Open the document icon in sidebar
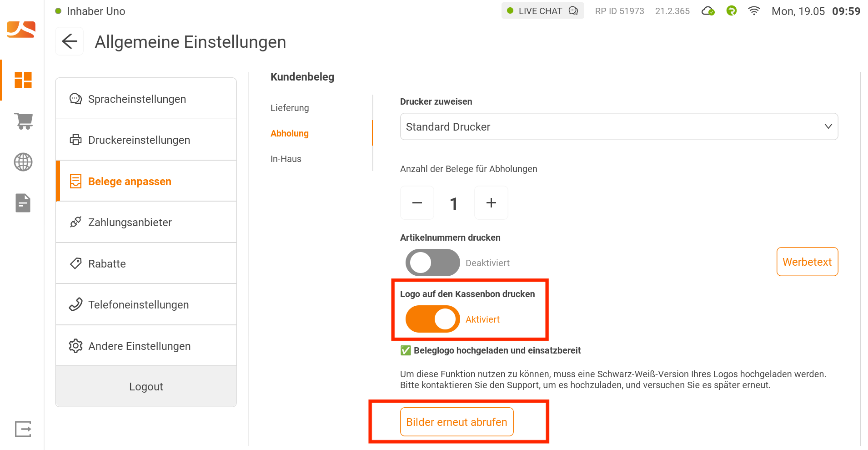This screenshot has width=868, height=450. 23,203
